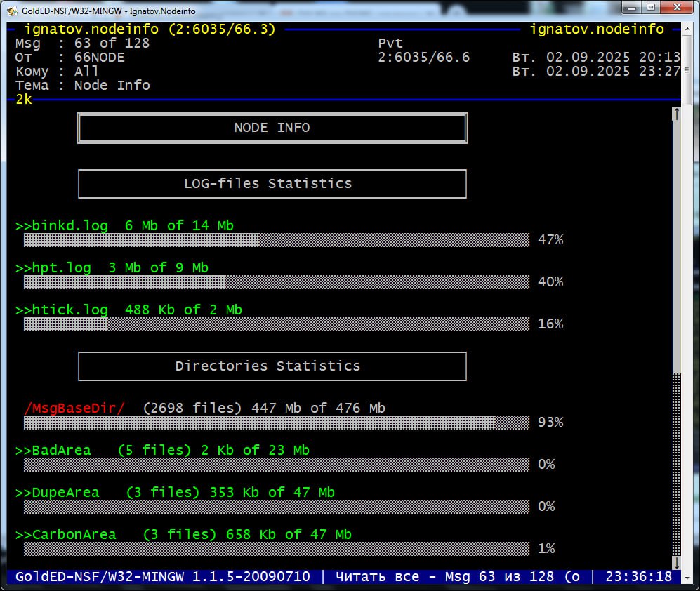Select the Directories Statistics header
The image size is (700, 591).
(x=272, y=366)
